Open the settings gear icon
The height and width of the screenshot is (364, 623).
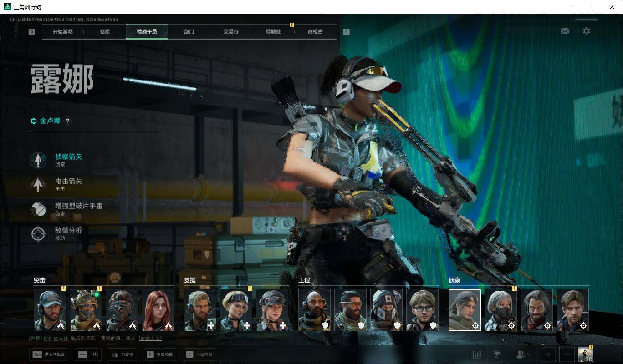[x=587, y=31]
